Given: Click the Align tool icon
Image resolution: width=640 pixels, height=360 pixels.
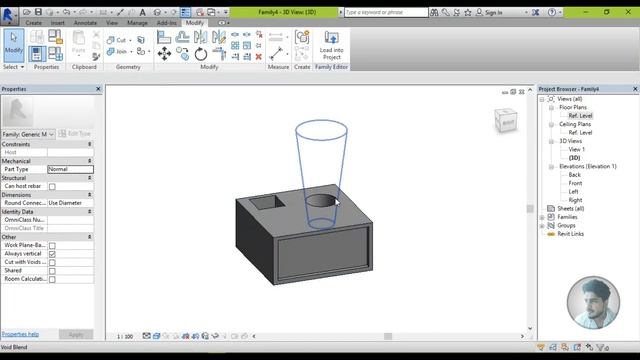Looking at the screenshot, I should [164, 38].
